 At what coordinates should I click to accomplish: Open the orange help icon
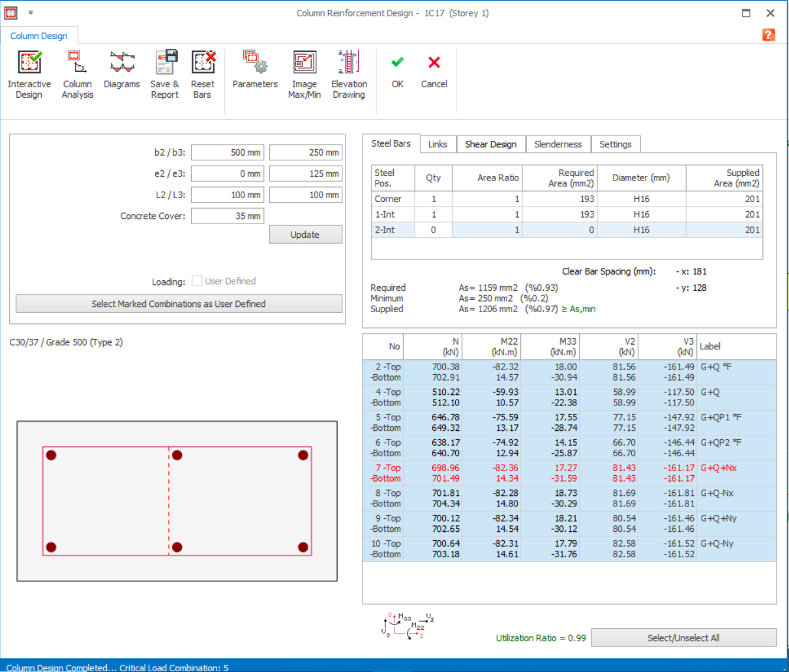(x=769, y=35)
